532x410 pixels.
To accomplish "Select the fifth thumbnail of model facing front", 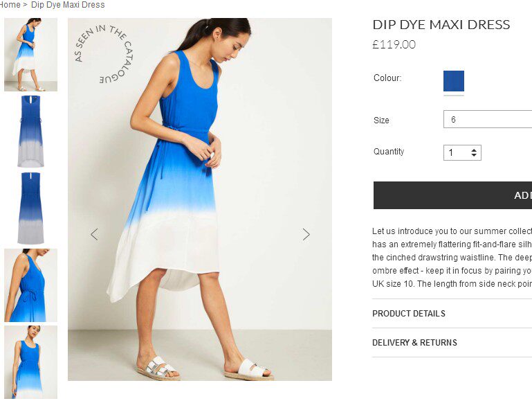I will coord(30,362).
